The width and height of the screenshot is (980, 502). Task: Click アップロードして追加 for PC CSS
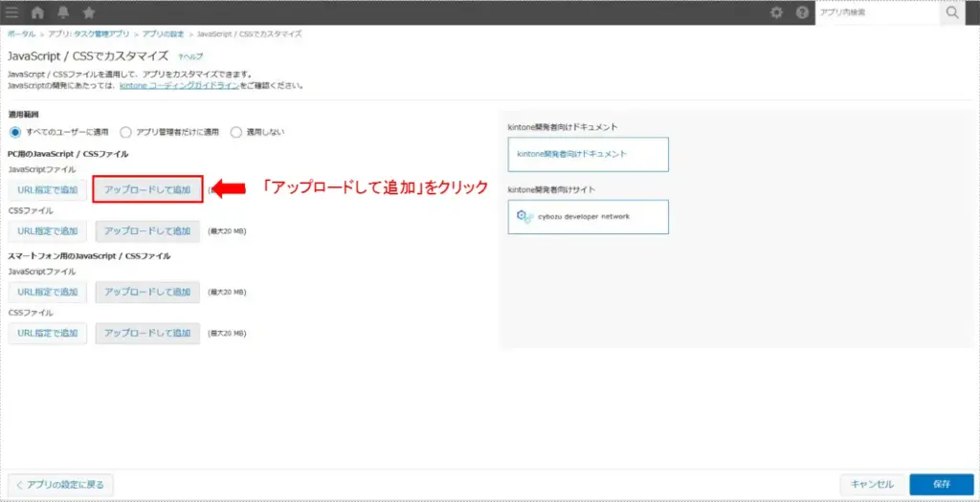[x=147, y=231]
